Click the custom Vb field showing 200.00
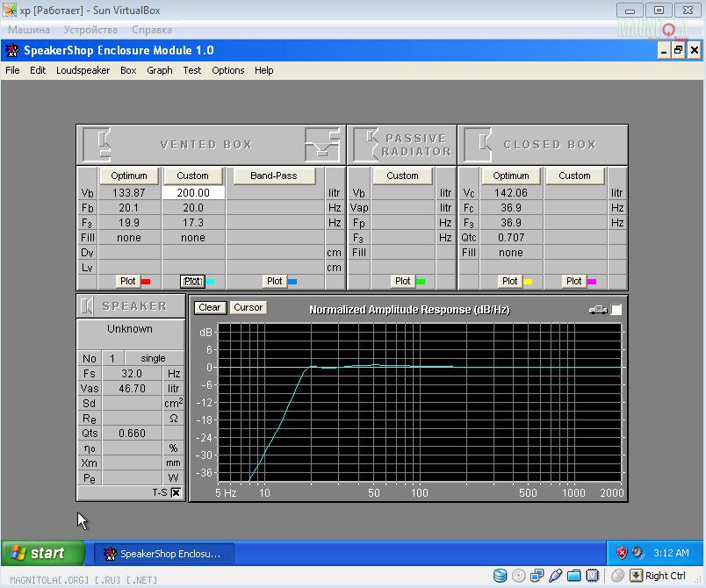Image resolution: width=706 pixels, height=588 pixels. [x=193, y=192]
